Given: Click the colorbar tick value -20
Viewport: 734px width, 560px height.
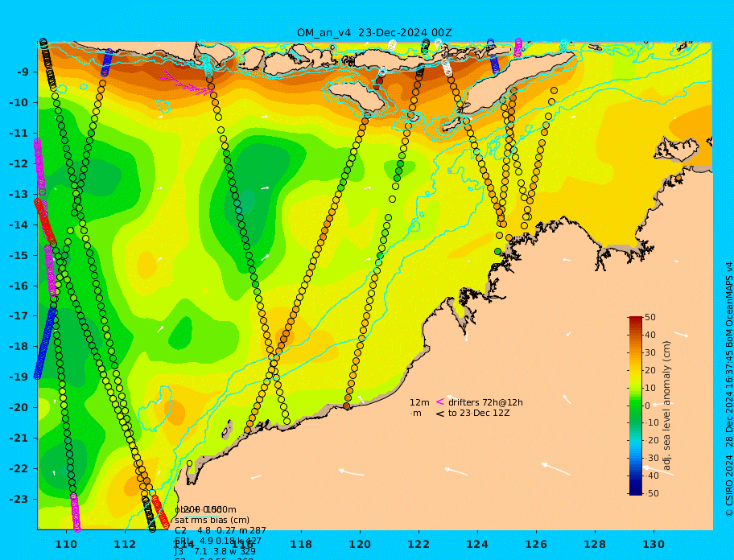Looking at the screenshot, I should coord(652,441).
